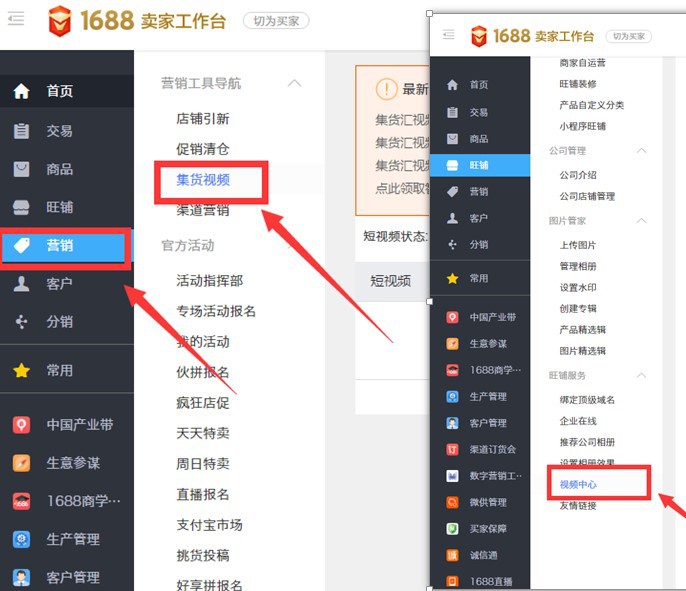Click the 生意参谋 compass icon in left window
This screenshot has height=591, width=686.
pos(21,463)
